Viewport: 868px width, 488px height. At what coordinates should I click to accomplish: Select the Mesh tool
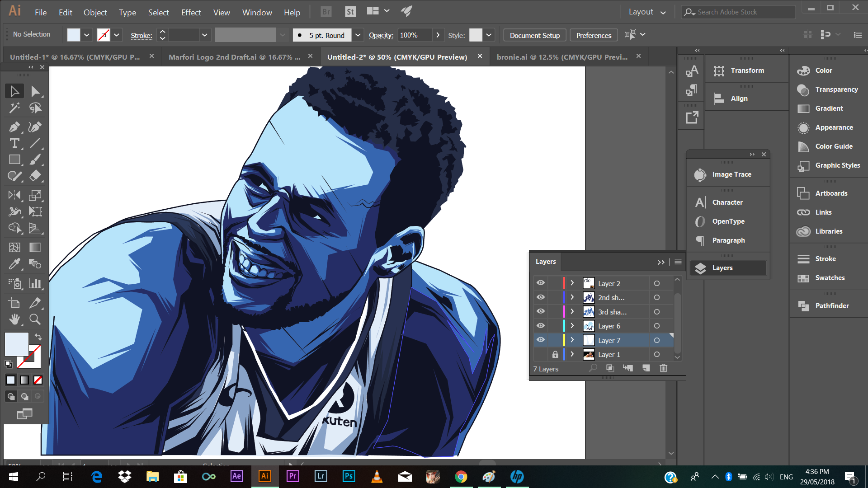tap(14, 247)
